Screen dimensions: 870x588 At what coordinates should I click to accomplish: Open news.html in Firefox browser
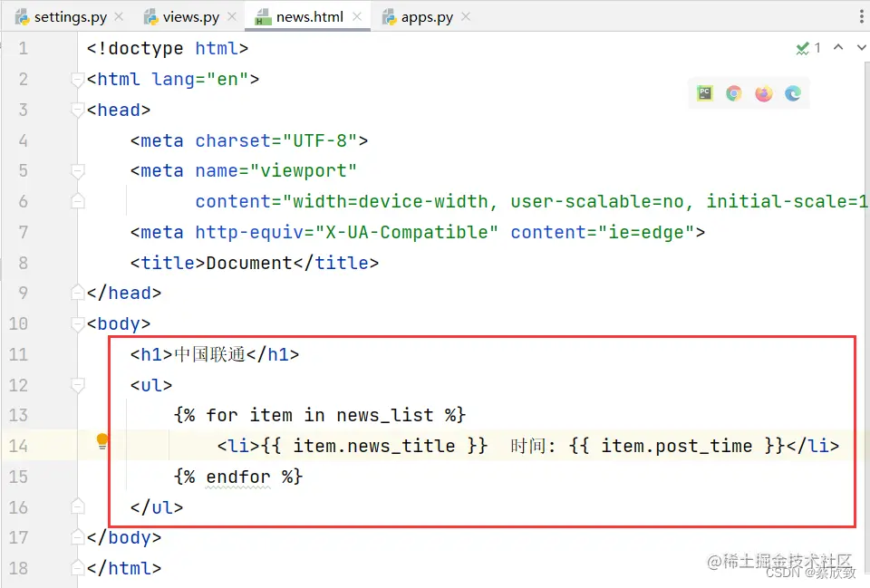tap(763, 93)
